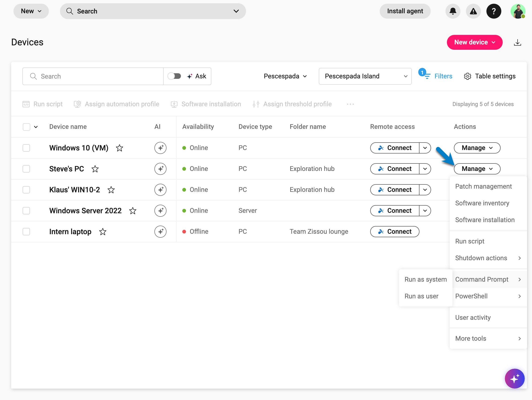Check the Klaus' WIN10-2 row checkbox
Image resolution: width=532 pixels, height=400 pixels.
tap(26, 190)
